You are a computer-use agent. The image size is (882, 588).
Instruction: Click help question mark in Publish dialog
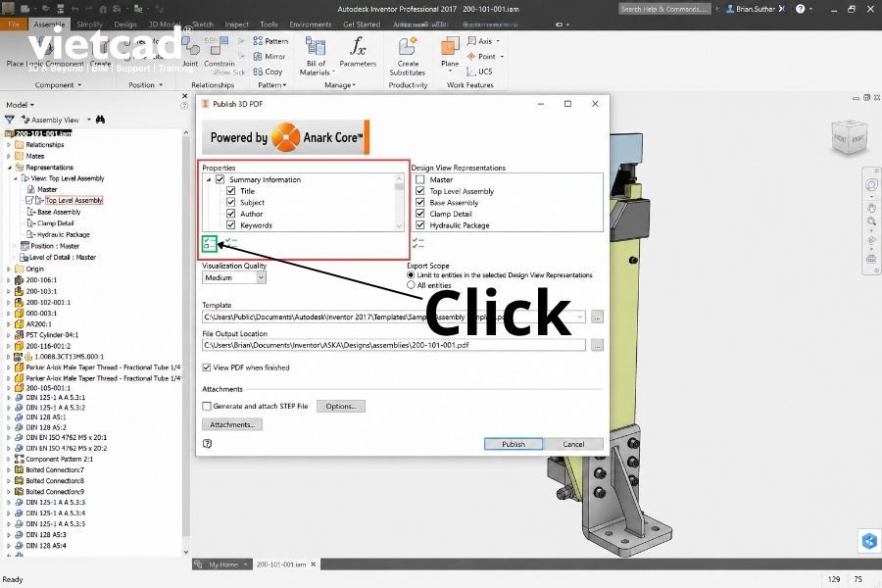point(207,443)
